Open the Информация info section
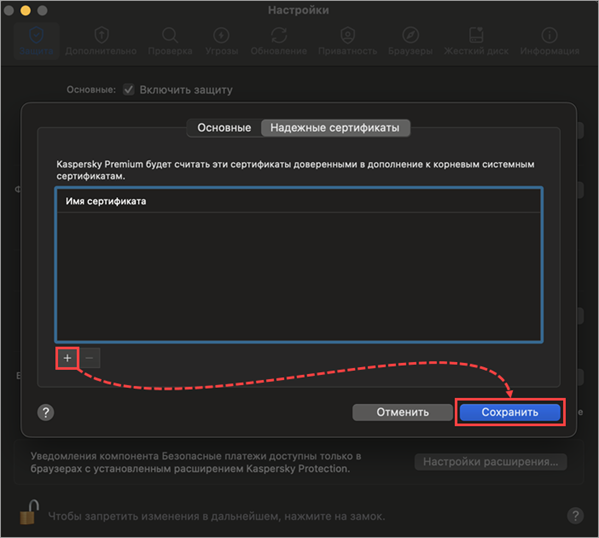 [550, 41]
